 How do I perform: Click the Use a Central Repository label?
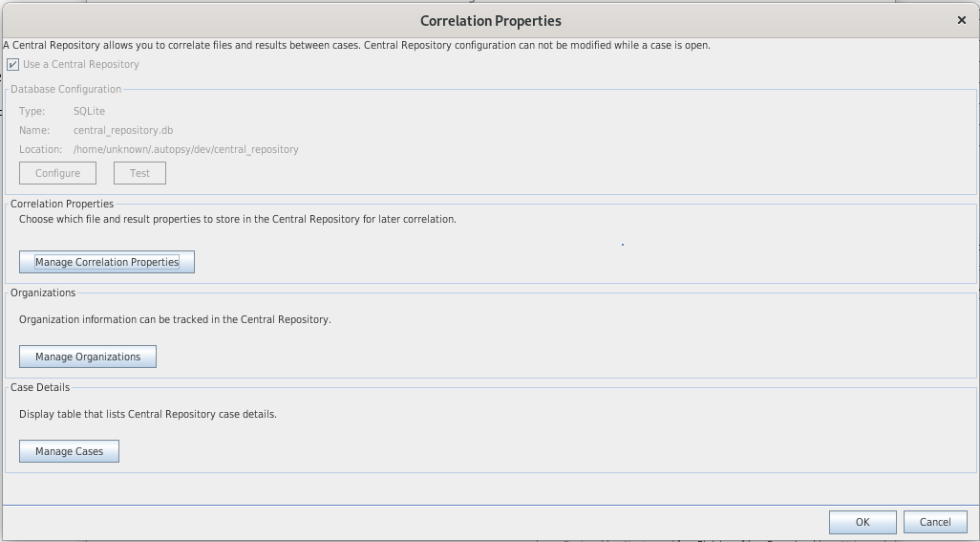[81, 65]
